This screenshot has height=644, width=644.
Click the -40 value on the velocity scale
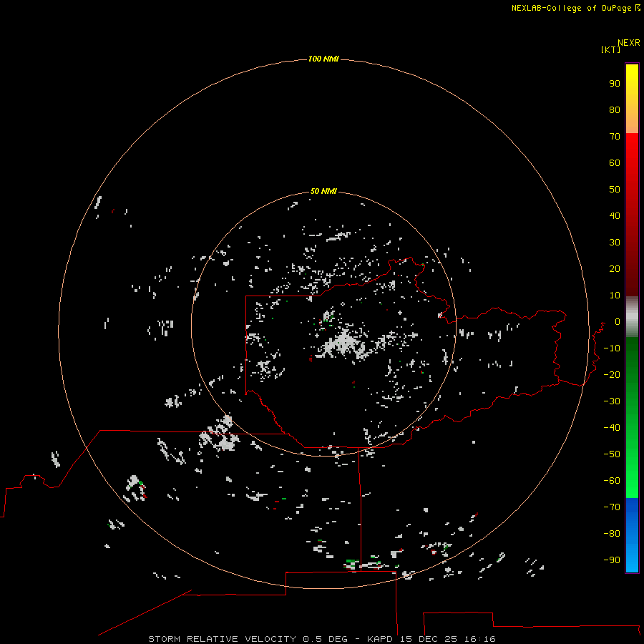pos(612,428)
